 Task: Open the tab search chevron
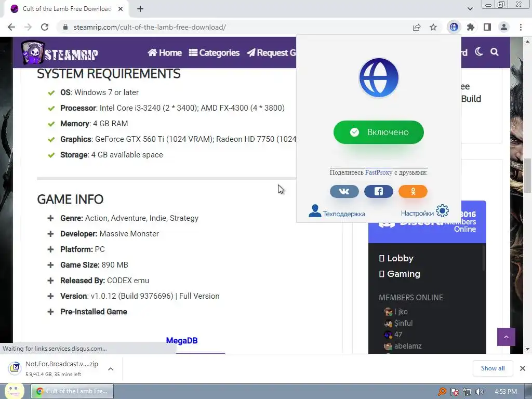470,9
